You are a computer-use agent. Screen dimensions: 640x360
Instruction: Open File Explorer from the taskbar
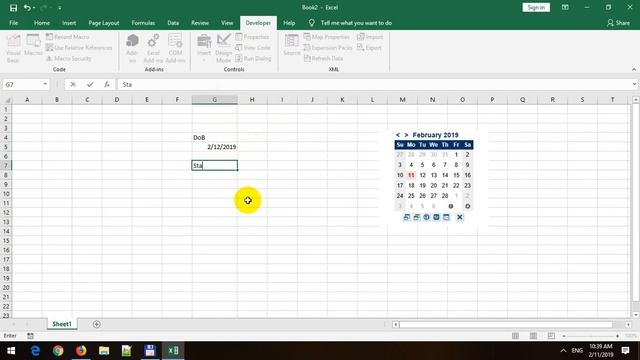tap(104, 351)
